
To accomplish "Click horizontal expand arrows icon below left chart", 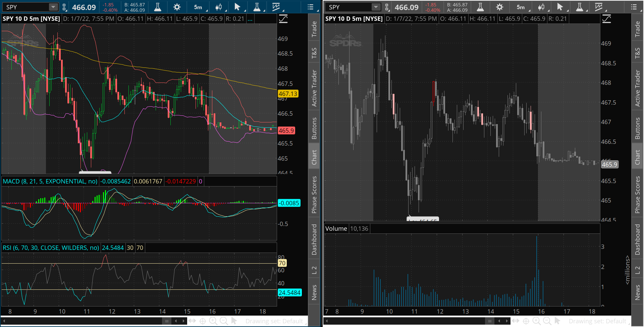I will 192,321.
